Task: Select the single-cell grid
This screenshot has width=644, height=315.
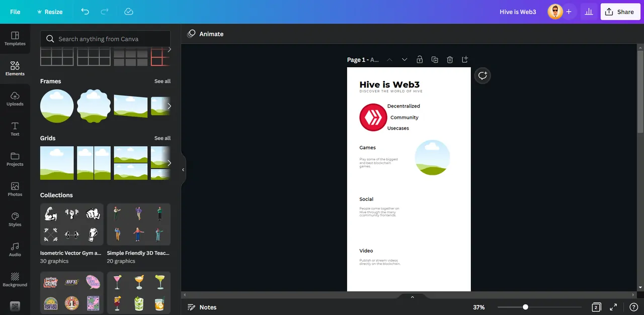Action: [57, 163]
